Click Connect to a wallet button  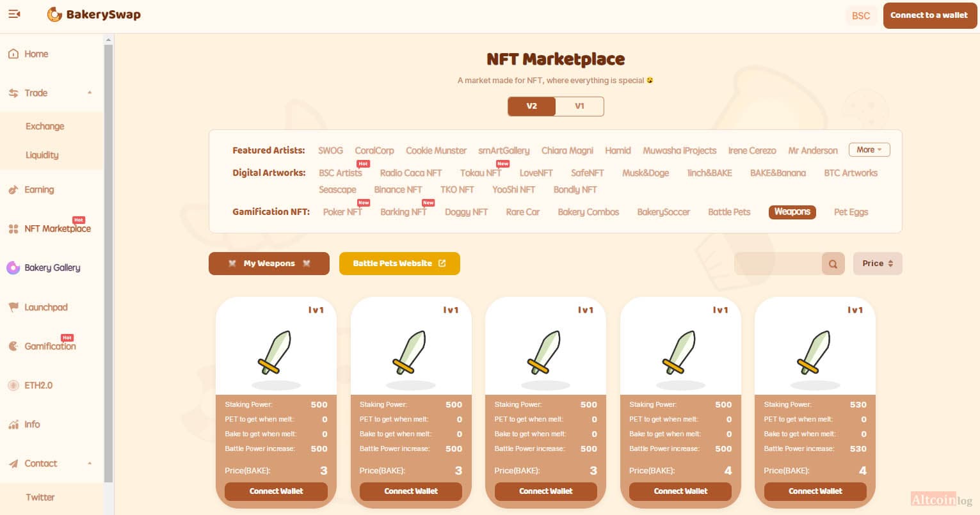tap(929, 15)
